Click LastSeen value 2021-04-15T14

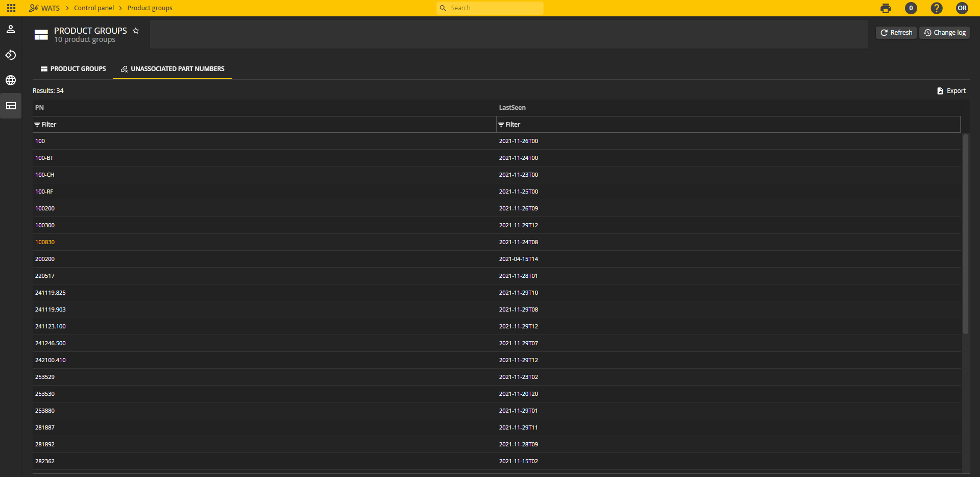(519, 259)
